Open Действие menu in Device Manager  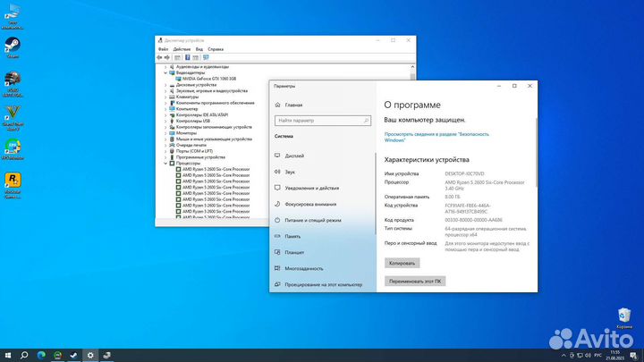182,49
